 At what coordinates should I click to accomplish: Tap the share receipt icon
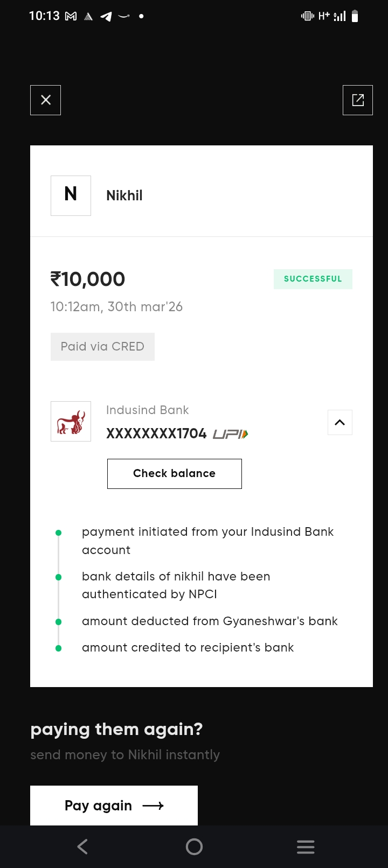[x=358, y=100]
